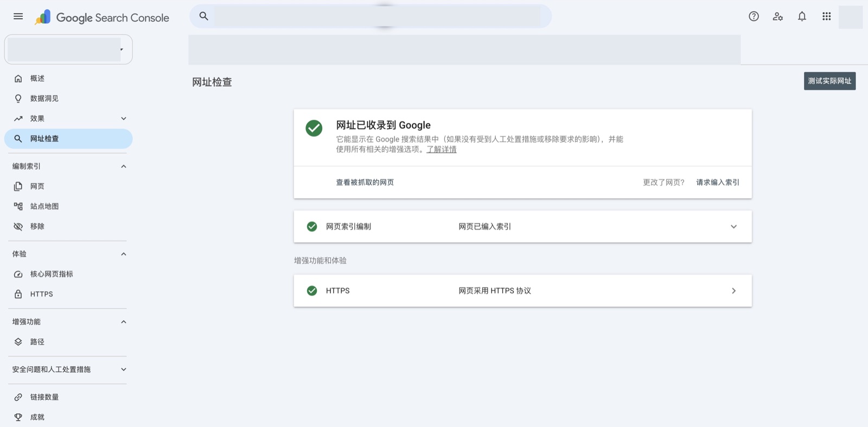Screen dimensions: 868x427
Task: Open the Google apps grid
Action: click(826, 16)
